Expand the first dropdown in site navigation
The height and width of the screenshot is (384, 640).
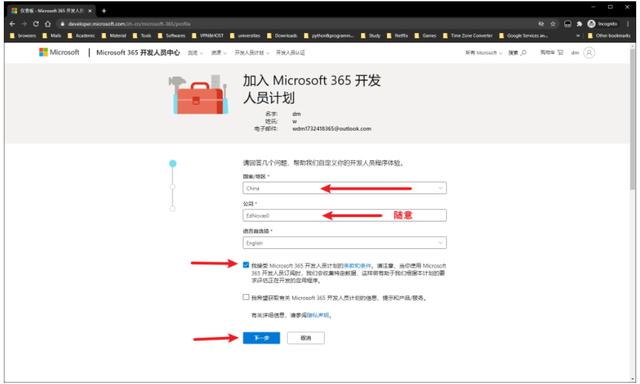(x=195, y=53)
